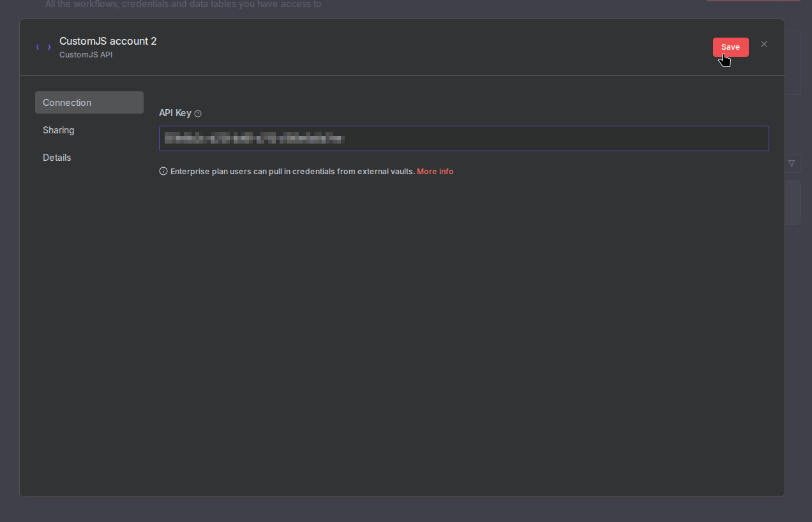Click the curly-braces credential type icon

(43, 47)
